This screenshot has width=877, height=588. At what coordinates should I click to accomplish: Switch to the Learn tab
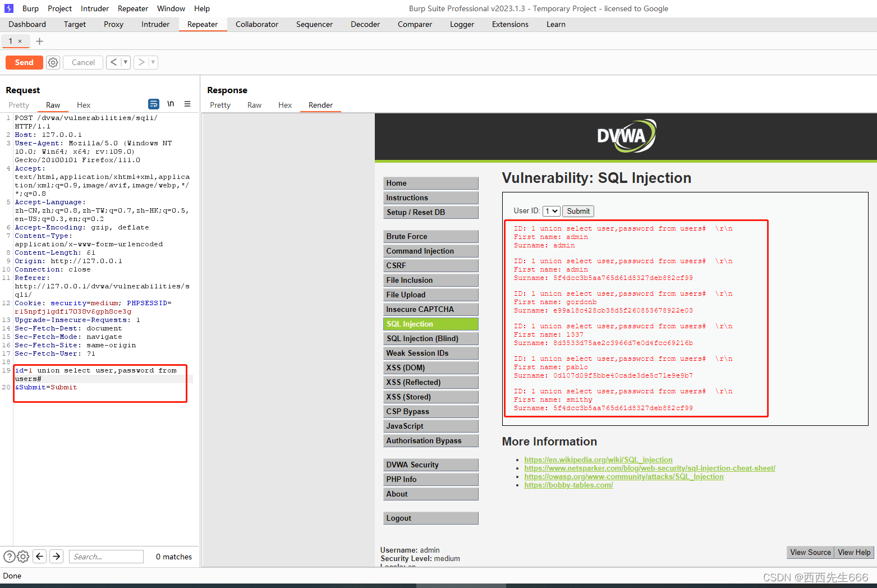[556, 24]
